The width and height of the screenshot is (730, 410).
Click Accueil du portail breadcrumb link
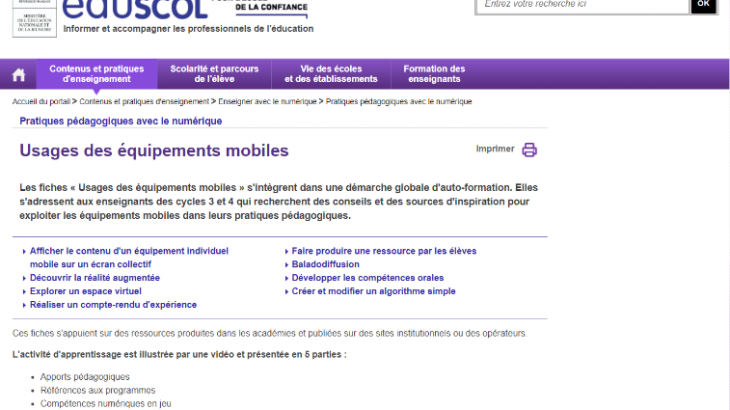pos(41,101)
